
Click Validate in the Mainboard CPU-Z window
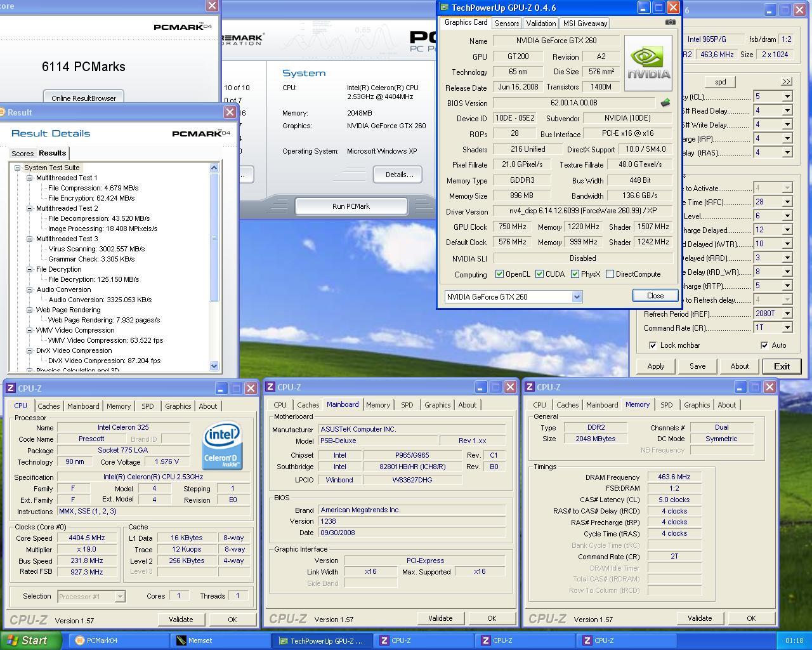coord(440,618)
